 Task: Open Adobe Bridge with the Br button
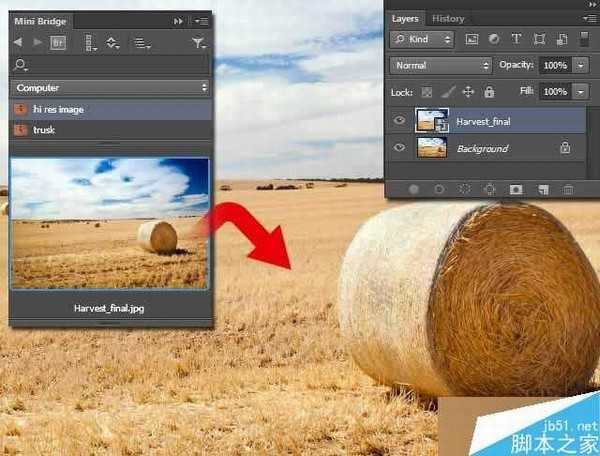[59, 42]
